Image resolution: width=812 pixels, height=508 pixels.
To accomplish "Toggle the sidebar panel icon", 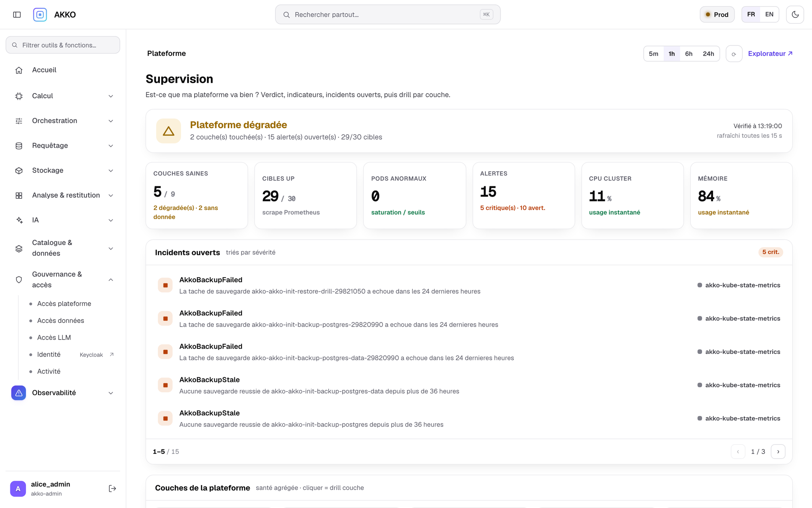I will point(17,14).
